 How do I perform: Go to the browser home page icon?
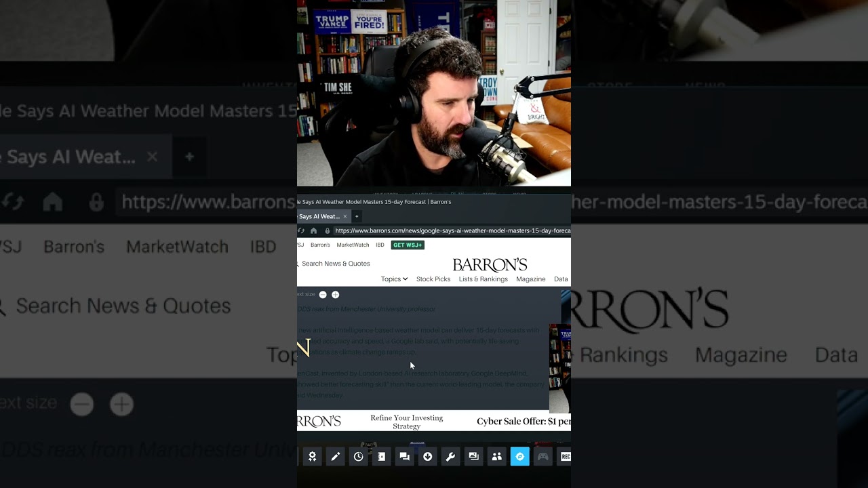[313, 230]
